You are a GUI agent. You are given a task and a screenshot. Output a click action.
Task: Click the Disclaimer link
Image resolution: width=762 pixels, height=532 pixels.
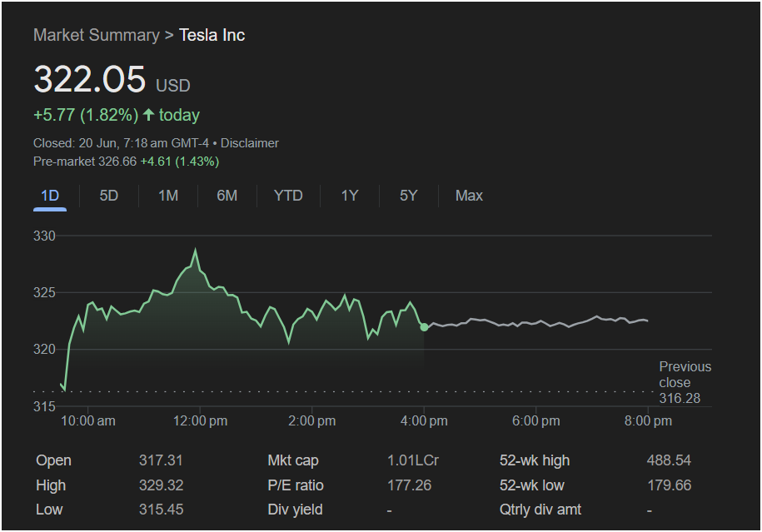click(x=249, y=143)
